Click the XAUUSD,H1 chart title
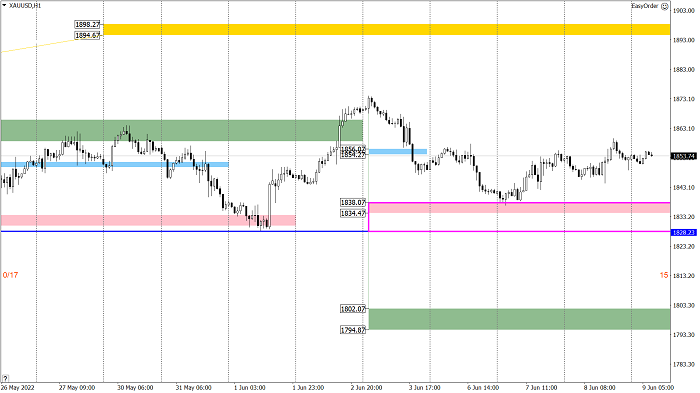This screenshot has width=700, height=393. point(25,6)
